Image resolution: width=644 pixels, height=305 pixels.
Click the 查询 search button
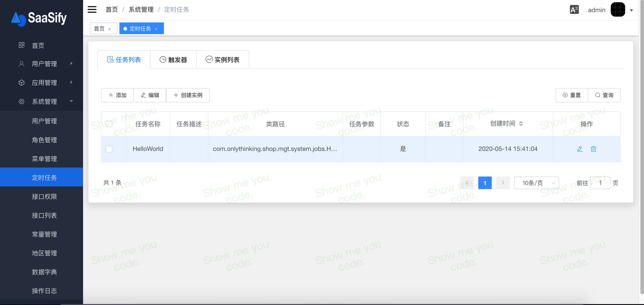tap(604, 95)
